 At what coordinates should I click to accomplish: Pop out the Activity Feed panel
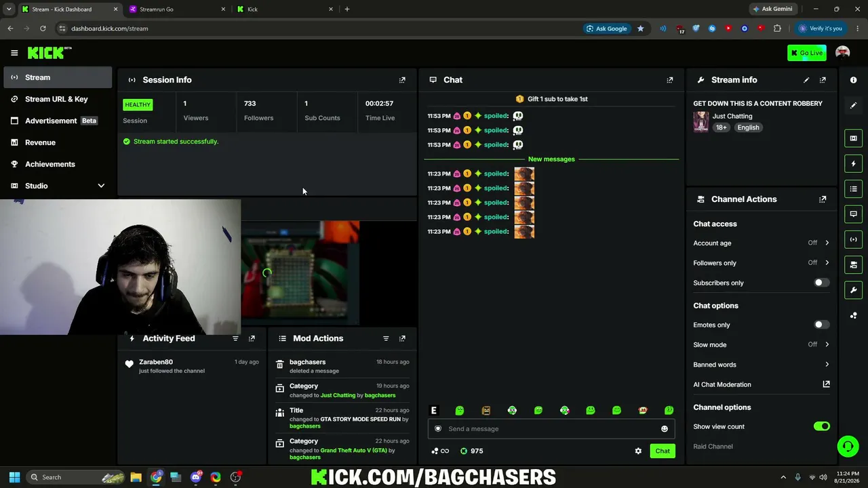pos(252,338)
